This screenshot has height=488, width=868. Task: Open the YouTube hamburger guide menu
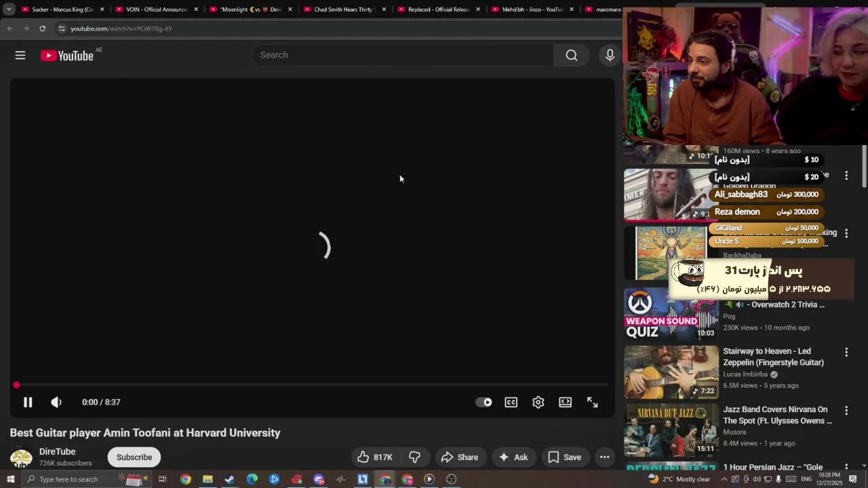pyautogui.click(x=20, y=56)
